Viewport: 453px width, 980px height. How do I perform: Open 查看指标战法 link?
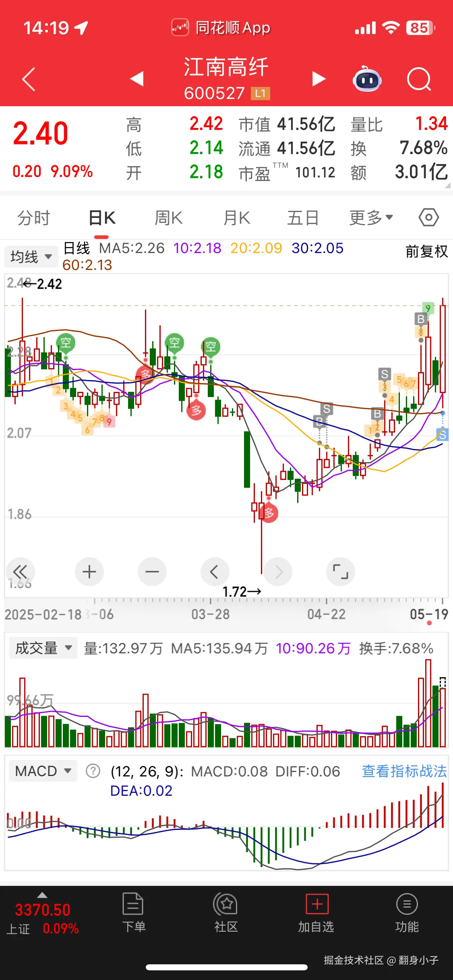tap(404, 771)
